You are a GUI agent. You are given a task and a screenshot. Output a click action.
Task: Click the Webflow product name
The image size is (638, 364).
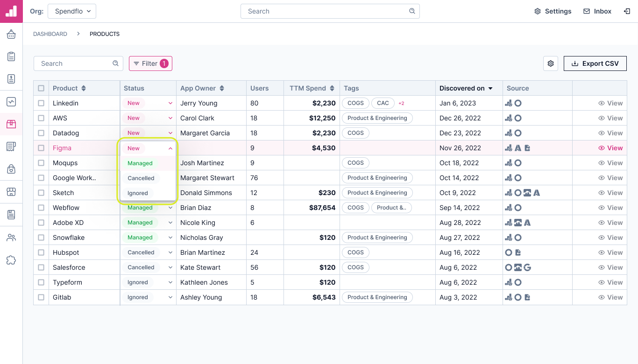pos(66,208)
